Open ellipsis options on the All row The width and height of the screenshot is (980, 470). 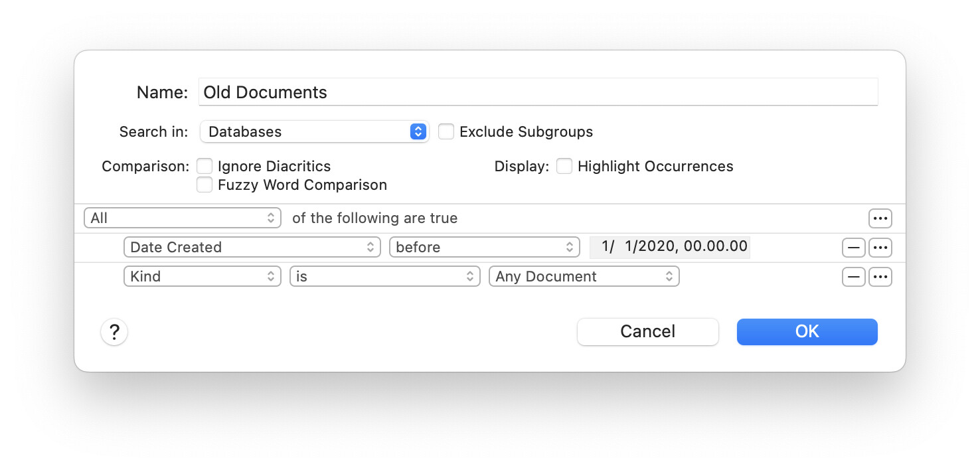(880, 218)
